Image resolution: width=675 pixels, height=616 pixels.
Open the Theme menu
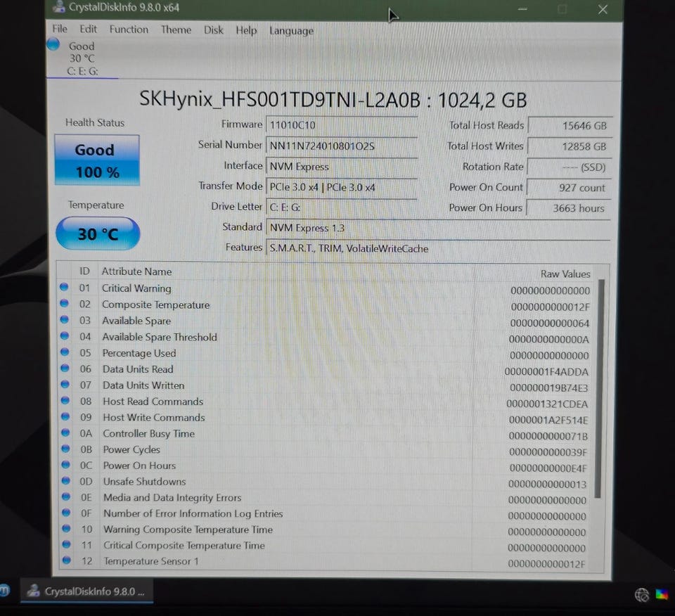[x=176, y=30]
